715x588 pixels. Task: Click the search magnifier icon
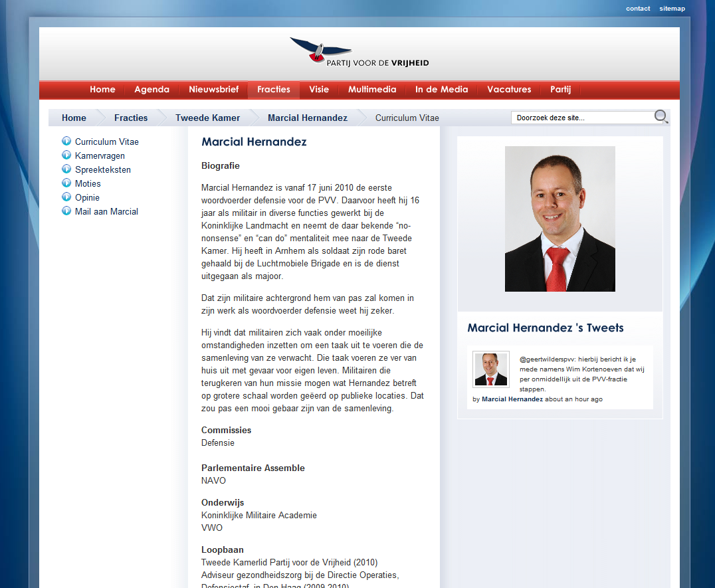tap(661, 117)
